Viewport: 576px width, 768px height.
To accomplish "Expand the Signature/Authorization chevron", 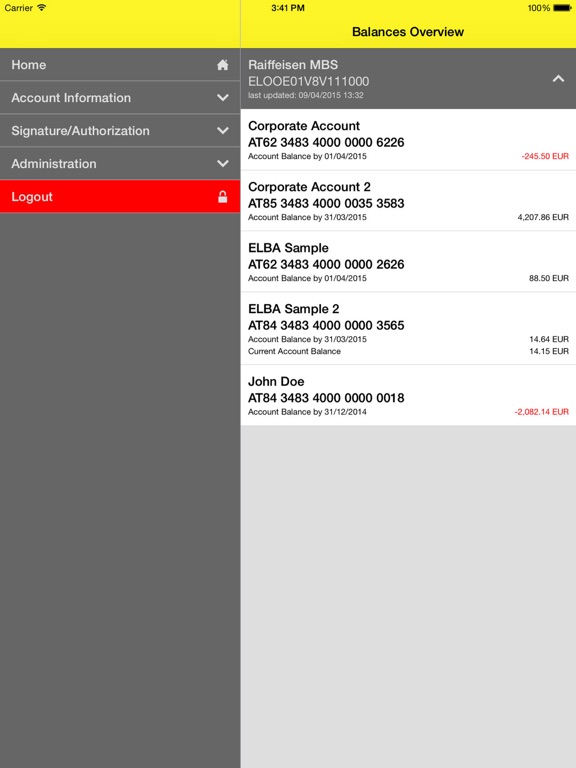I will point(222,131).
